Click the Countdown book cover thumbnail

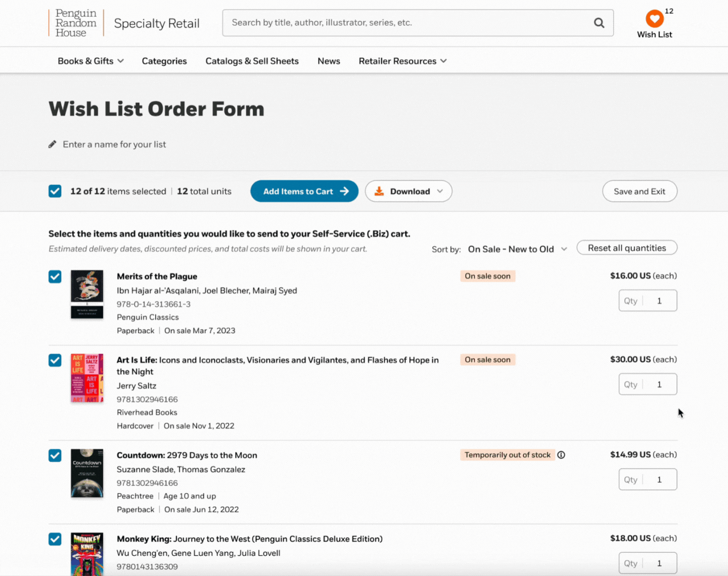click(87, 473)
